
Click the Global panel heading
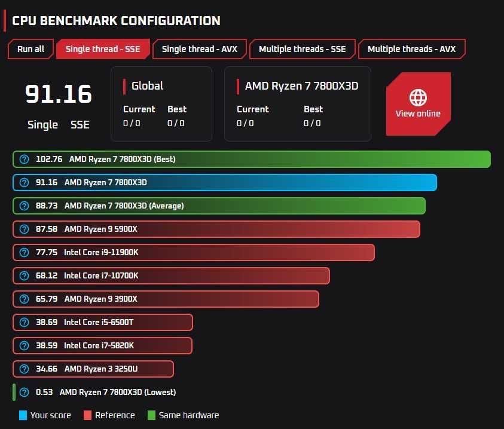tap(147, 86)
